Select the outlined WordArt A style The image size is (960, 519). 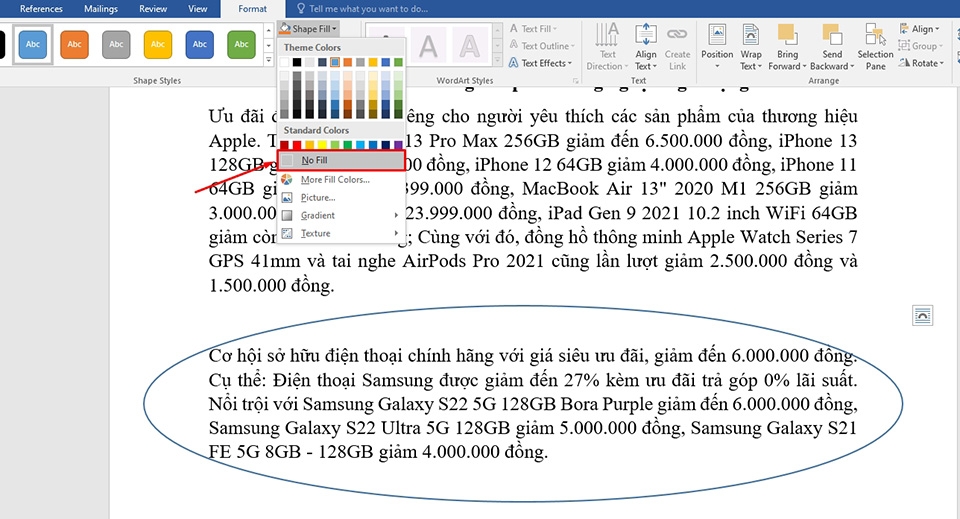tap(470, 46)
